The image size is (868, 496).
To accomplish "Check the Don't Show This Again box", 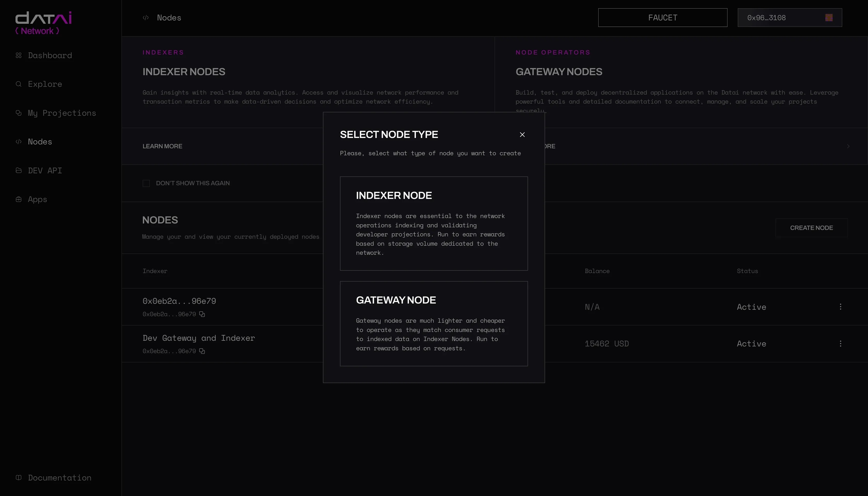I will 146,183.
